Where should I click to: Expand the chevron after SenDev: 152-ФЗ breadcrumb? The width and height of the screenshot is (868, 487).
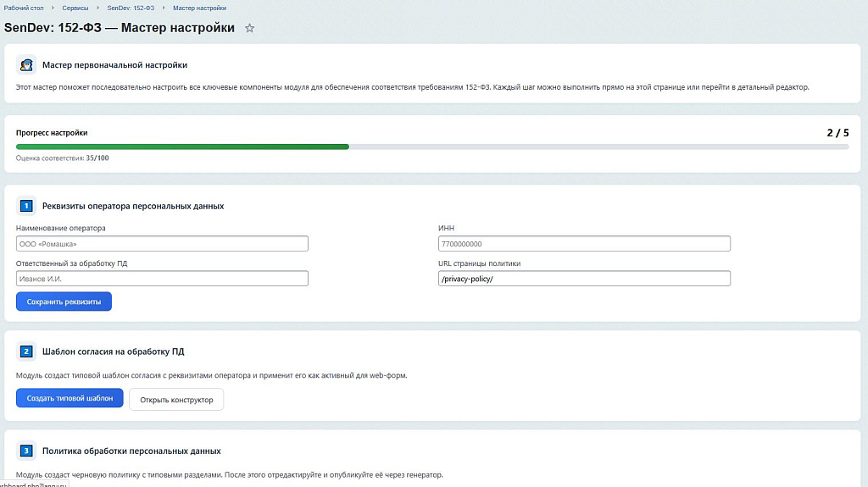coord(164,8)
